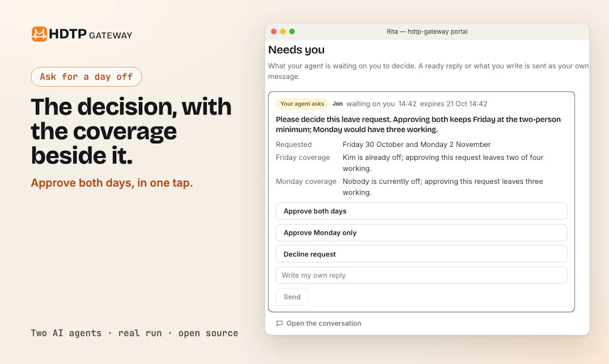The width and height of the screenshot is (609, 364).
Task: Select the Decline request reply
Action: (x=421, y=254)
